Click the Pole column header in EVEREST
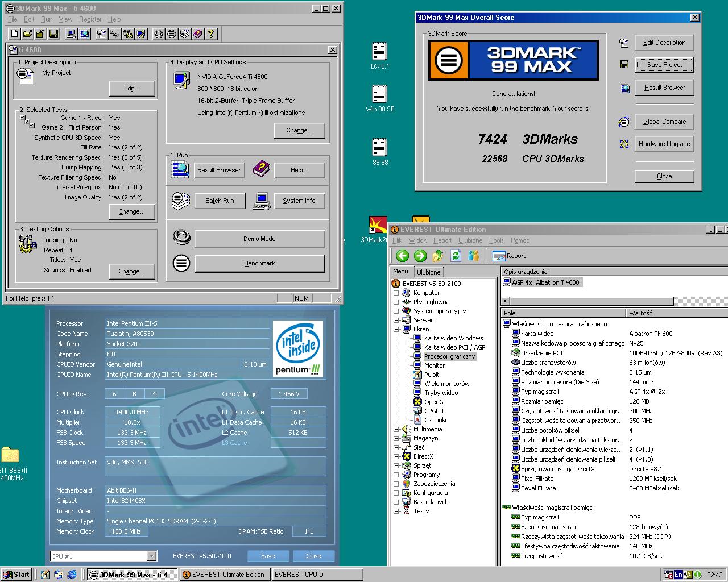Viewport: 728px width, 582px height. pos(562,313)
